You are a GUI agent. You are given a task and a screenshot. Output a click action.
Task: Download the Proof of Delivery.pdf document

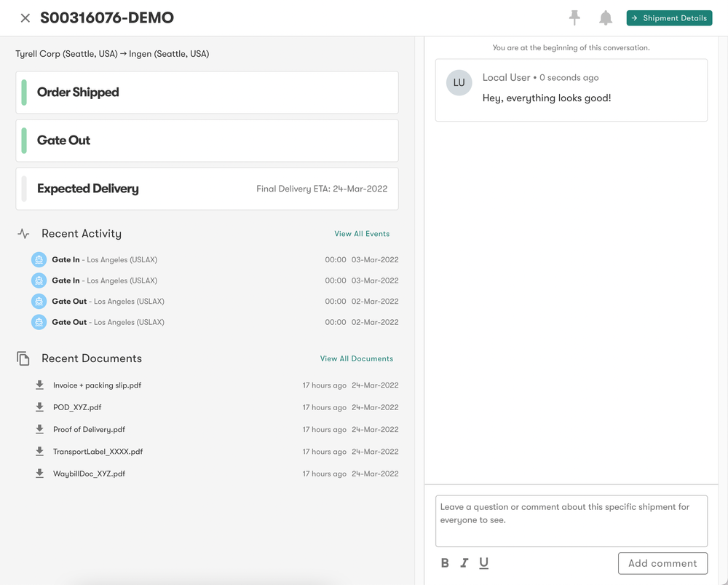coord(39,429)
